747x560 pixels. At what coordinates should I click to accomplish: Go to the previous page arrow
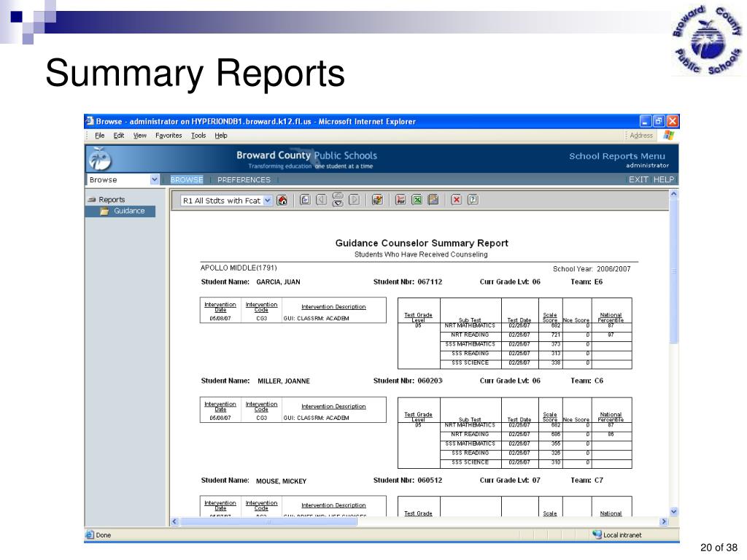pos(322,200)
